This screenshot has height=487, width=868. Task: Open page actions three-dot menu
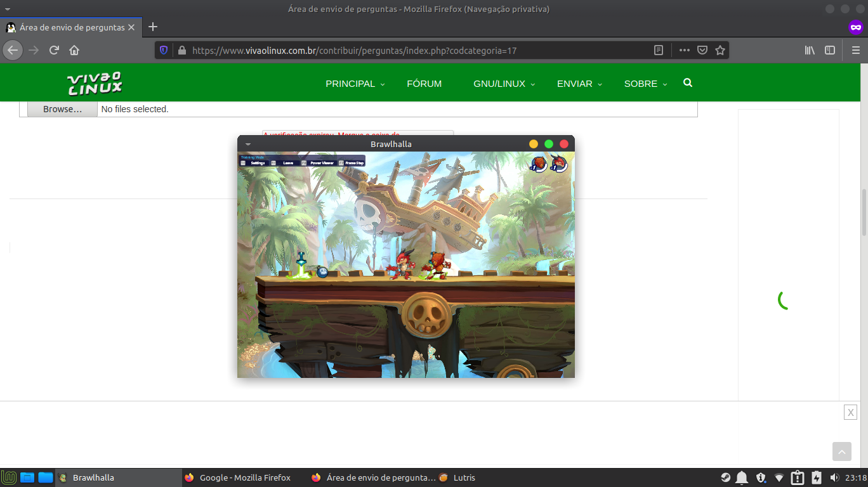click(685, 50)
